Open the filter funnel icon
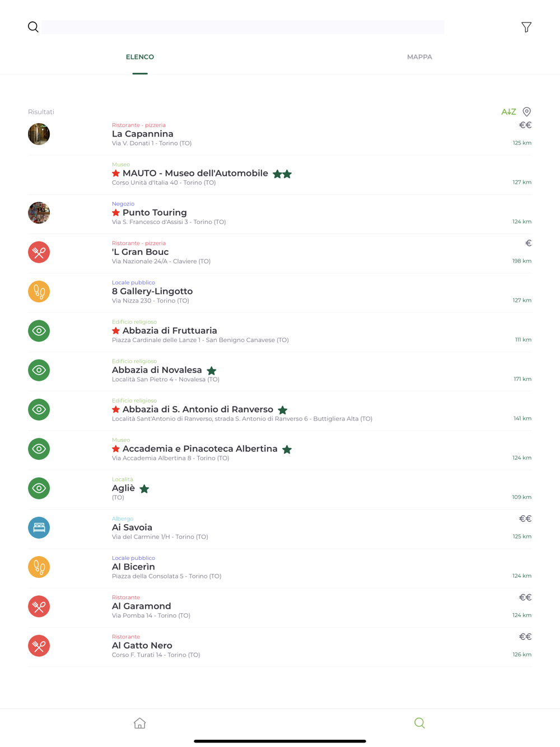 526,27
